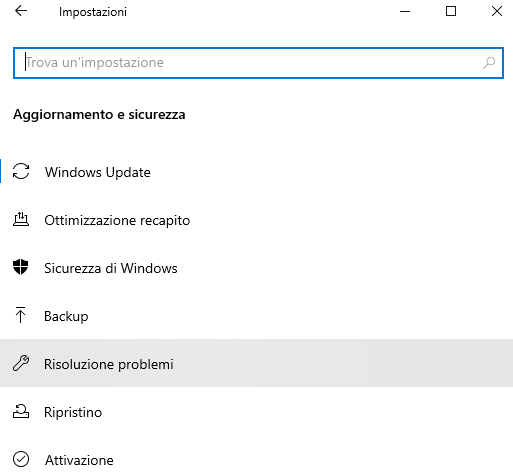Click the magnifier icon in search box

489,63
